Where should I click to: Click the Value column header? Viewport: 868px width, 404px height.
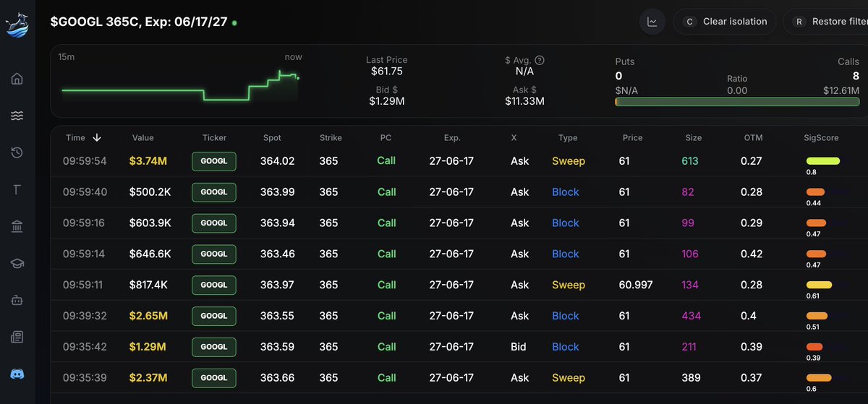pyautogui.click(x=143, y=137)
